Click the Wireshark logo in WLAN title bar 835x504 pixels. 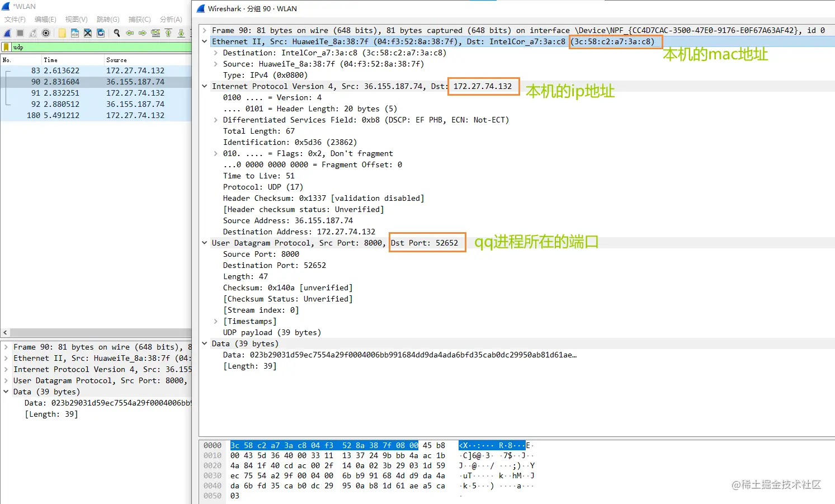[6, 6]
